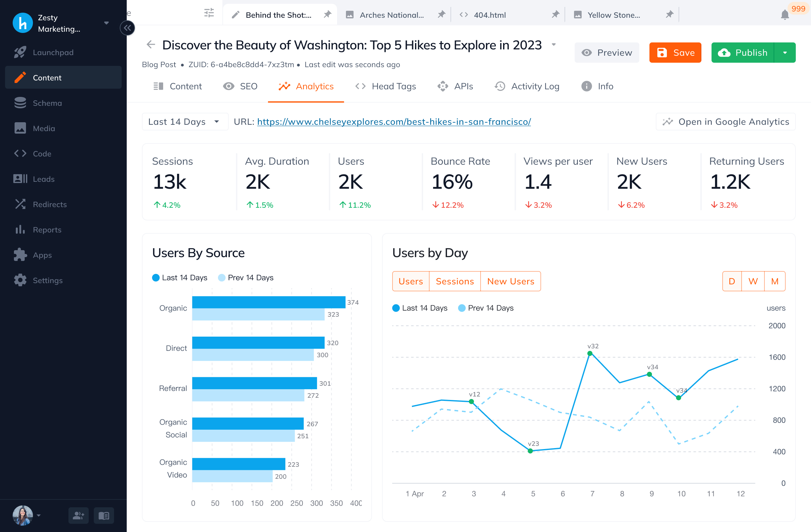Screen dimensions: 811x532
Task: Open the Activity Log tab
Action: click(x=527, y=86)
